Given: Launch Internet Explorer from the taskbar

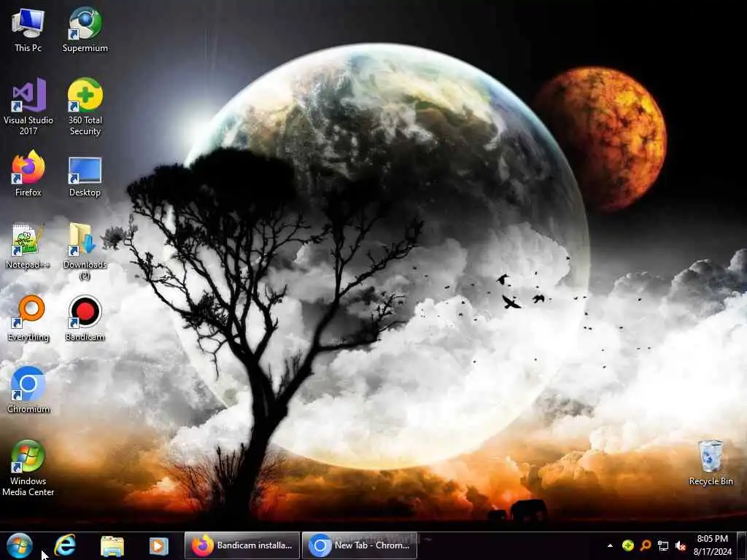Looking at the screenshot, I should tap(65, 545).
